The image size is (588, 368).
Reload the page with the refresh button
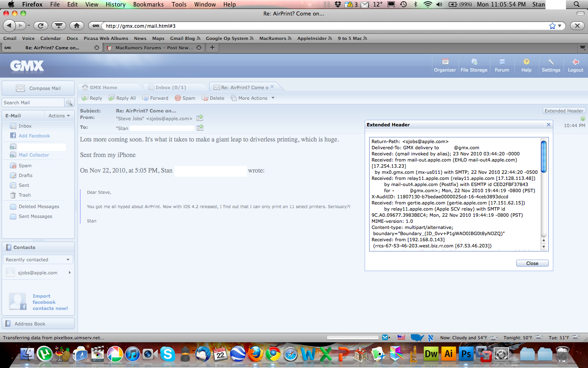pyautogui.click(x=40, y=26)
